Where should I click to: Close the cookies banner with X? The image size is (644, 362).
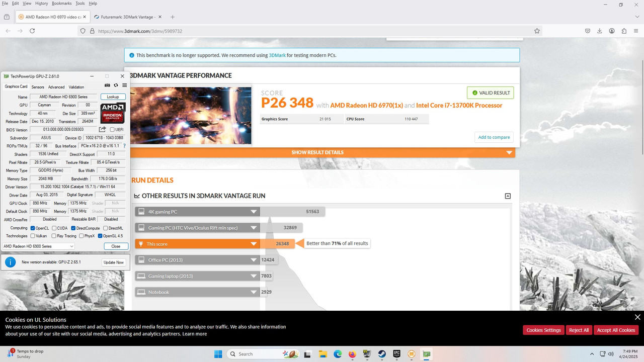[637, 317]
